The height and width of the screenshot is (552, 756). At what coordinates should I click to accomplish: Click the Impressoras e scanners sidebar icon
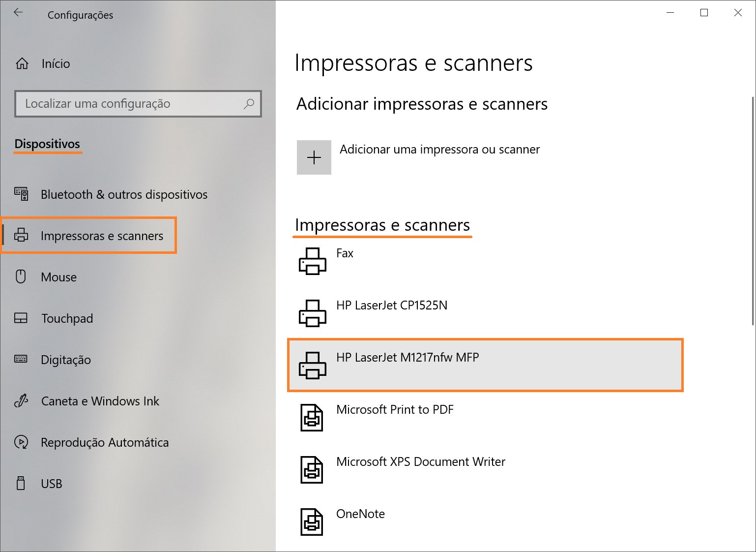pyautogui.click(x=21, y=235)
